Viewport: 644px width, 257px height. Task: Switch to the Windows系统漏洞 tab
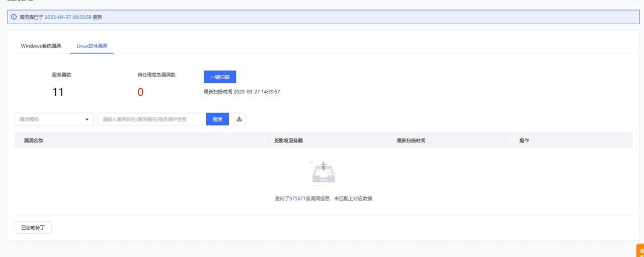[41, 46]
